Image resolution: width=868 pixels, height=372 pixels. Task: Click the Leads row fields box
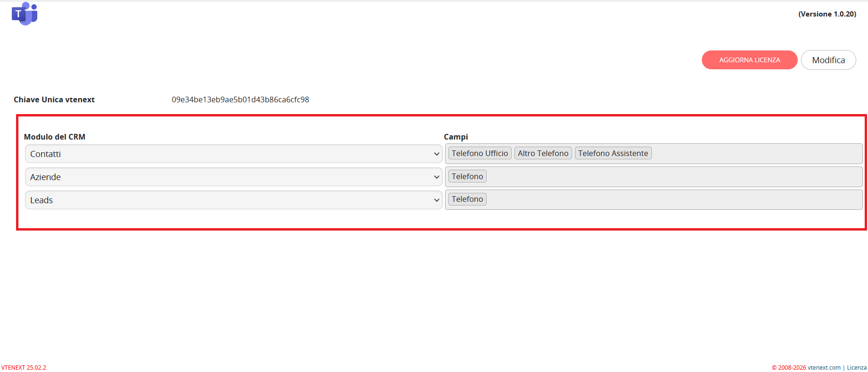tap(654, 199)
